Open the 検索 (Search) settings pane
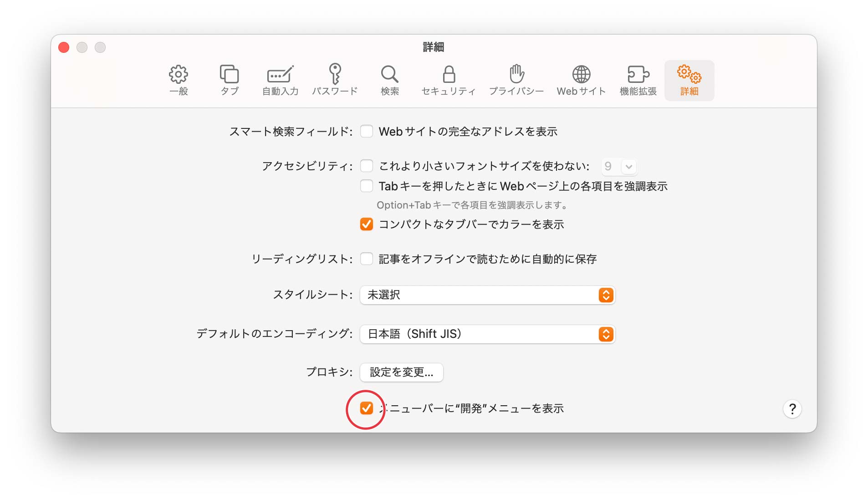The width and height of the screenshot is (868, 500). [x=389, y=80]
